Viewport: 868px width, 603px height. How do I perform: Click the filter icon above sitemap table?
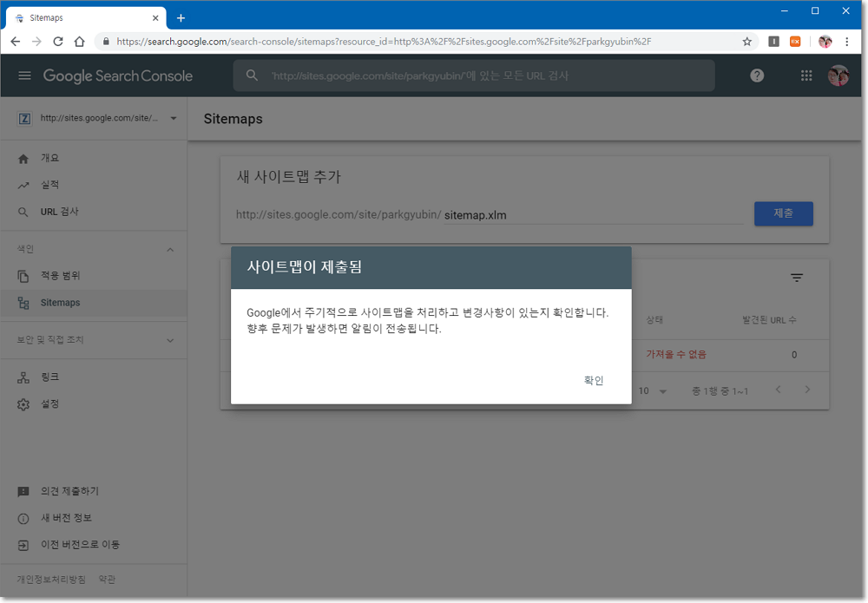796,278
